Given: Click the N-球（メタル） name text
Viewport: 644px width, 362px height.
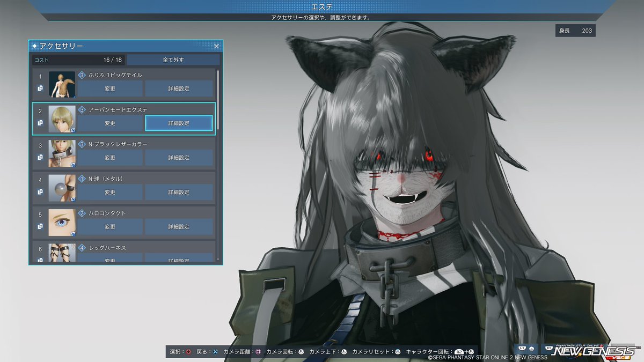Looking at the screenshot, I should (106, 179).
